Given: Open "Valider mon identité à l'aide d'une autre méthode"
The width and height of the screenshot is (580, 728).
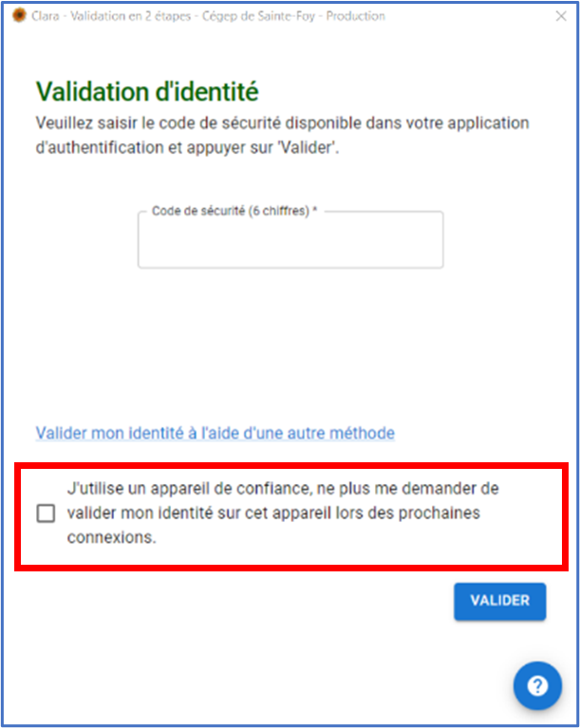Looking at the screenshot, I should click(215, 433).
